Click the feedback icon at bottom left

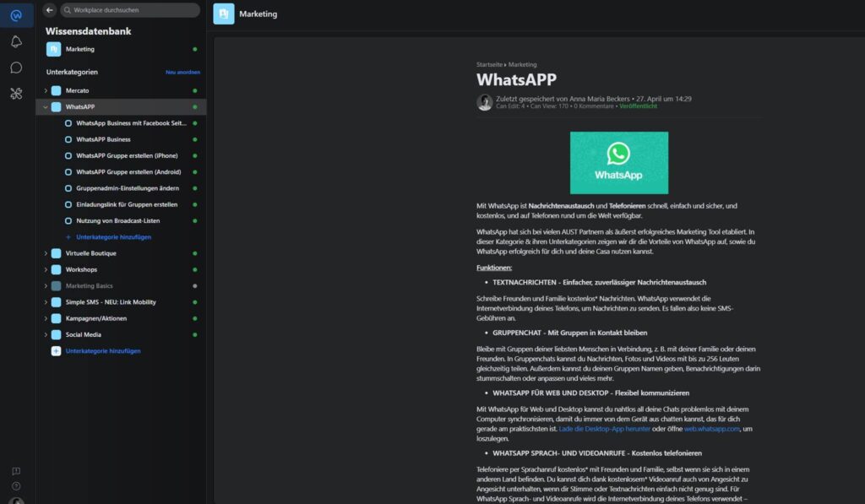16,471
